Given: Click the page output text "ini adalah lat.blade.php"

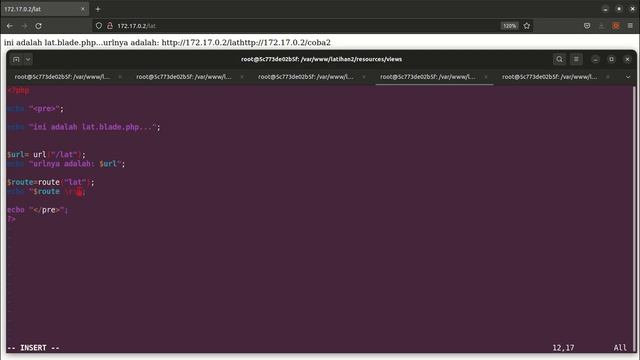Looking at the screenshot, I should click(50, 42).
